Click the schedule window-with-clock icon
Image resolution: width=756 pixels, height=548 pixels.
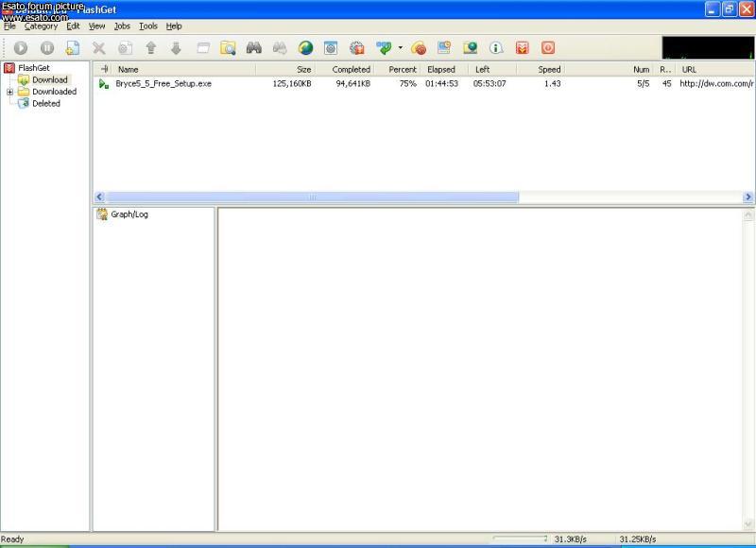click(x=444, y=48)
